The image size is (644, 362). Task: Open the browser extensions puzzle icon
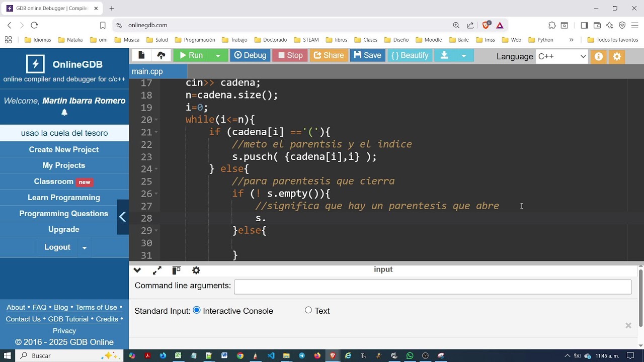pyautogui.click(x=552, y=25)
